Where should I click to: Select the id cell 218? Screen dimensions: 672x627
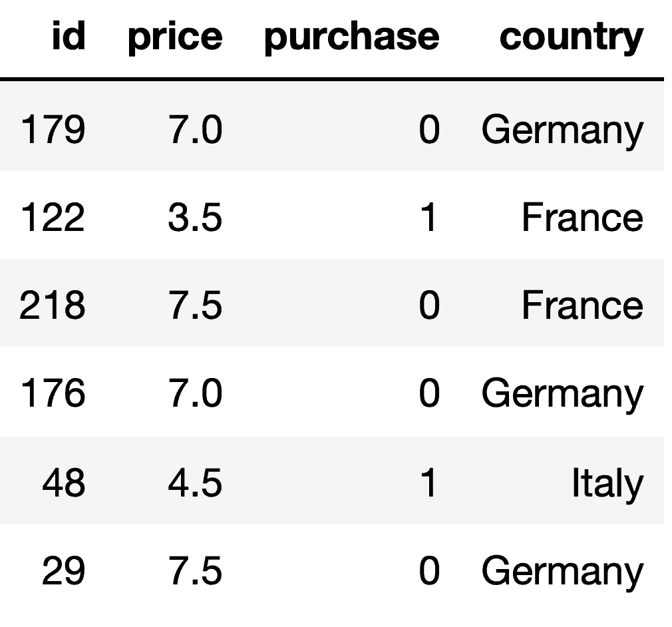53,305
